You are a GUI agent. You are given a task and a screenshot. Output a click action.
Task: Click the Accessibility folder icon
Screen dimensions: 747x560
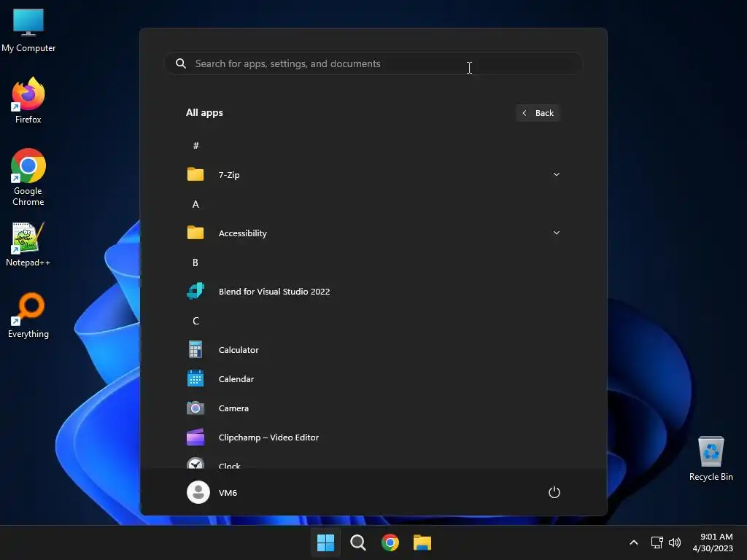pos(196,233)
